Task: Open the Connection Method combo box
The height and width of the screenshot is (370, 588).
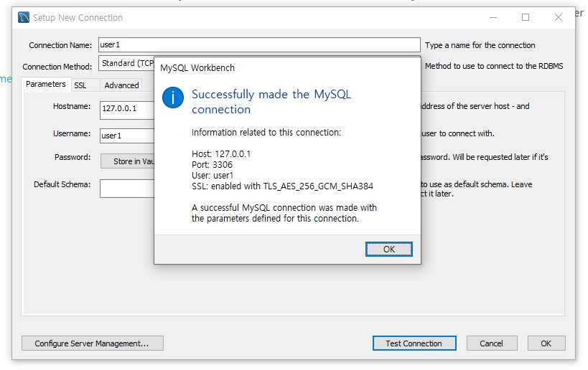Action: [126, 63]
